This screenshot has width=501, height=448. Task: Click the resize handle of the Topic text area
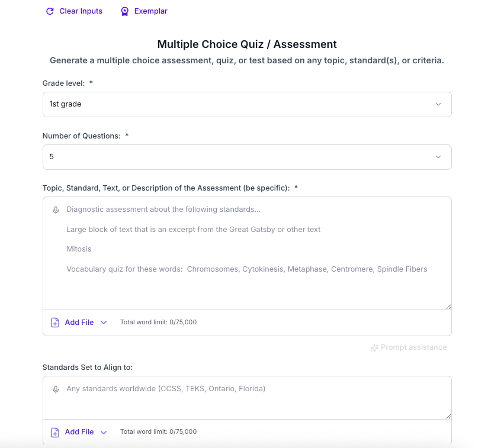pyautogui.click(x=448, y=307)
